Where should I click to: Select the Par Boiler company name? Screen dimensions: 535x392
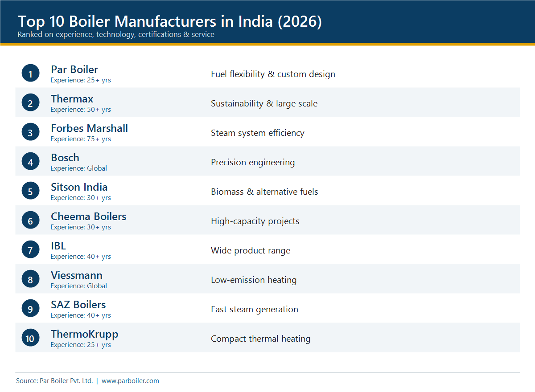coord(74,69)
